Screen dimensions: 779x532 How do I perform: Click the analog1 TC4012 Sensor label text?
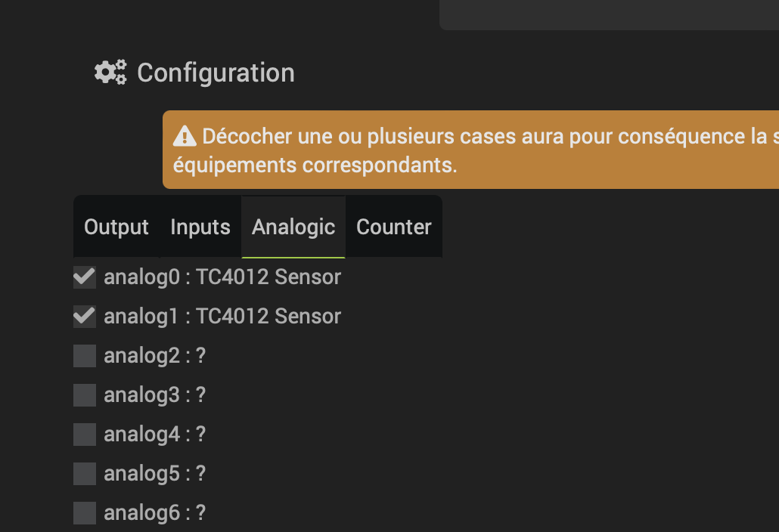(223, 316)
